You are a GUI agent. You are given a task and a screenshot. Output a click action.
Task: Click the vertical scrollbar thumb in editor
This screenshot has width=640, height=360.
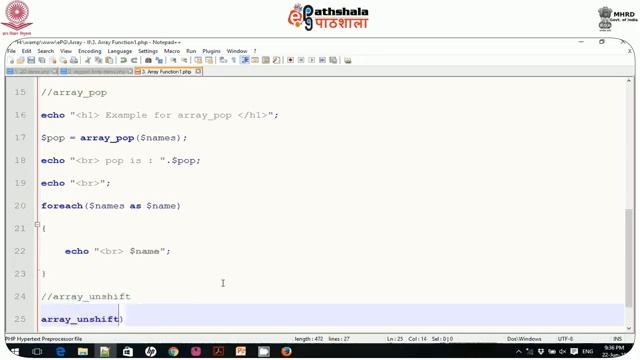[x=629, y=258]
